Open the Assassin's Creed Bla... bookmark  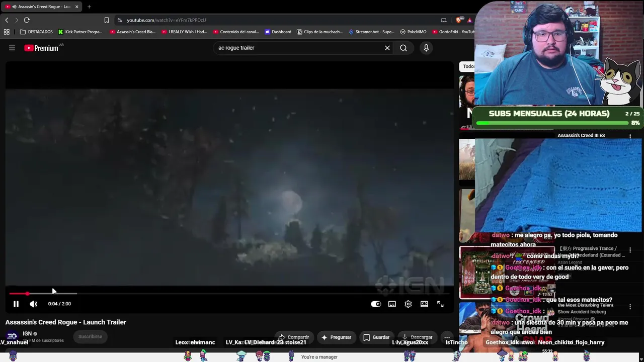point(133,32)
